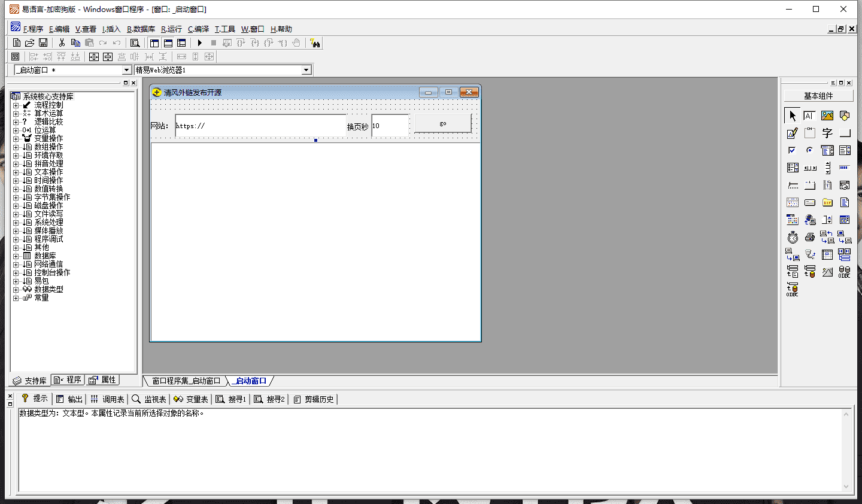The width and height of the screenshot is (862, 504).
Task: Switch to the 属性 tab
Action: [103, 380]
